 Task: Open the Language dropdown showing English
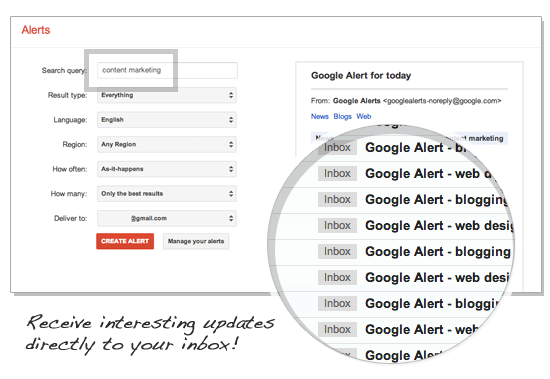(x=167, y=120)
